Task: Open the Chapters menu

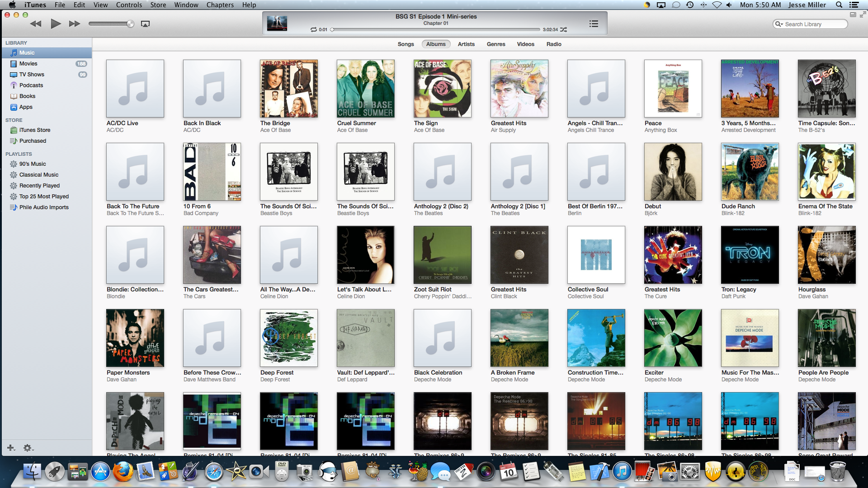Action: [220, 5]
